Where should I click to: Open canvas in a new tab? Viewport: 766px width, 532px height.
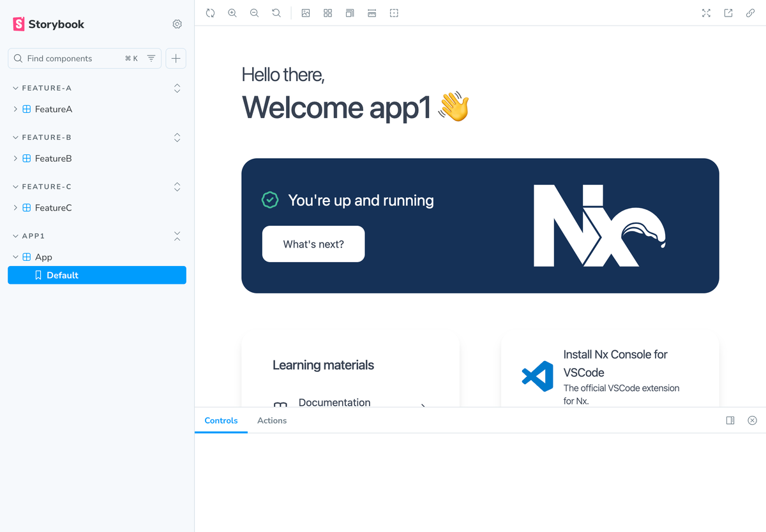[728, 13]
